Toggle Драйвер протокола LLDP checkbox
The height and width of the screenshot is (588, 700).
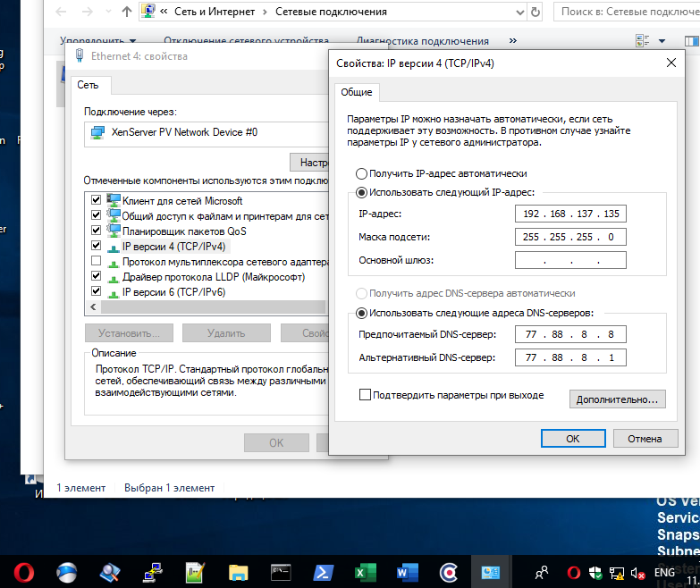pyautogui.click(x=96, y=275)
